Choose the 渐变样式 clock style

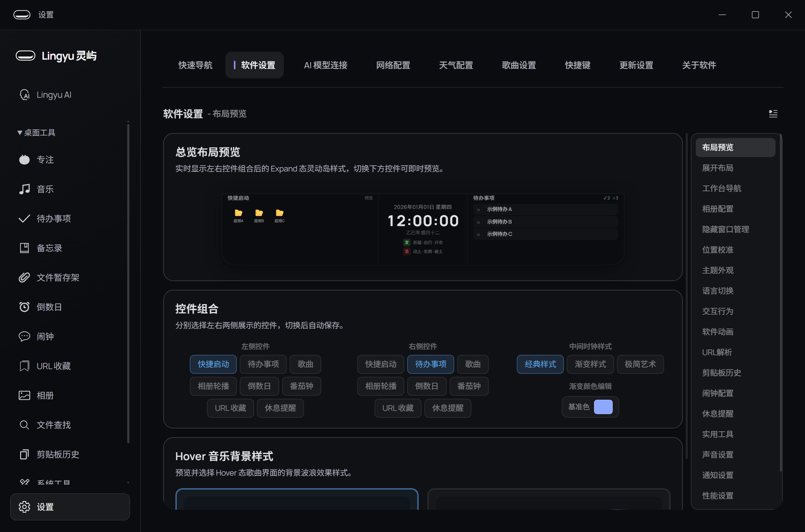590,364
